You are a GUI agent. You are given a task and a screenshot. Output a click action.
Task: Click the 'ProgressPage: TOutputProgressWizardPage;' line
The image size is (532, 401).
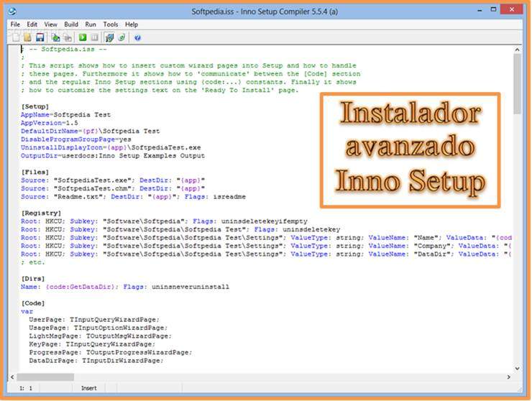(111, 352)
